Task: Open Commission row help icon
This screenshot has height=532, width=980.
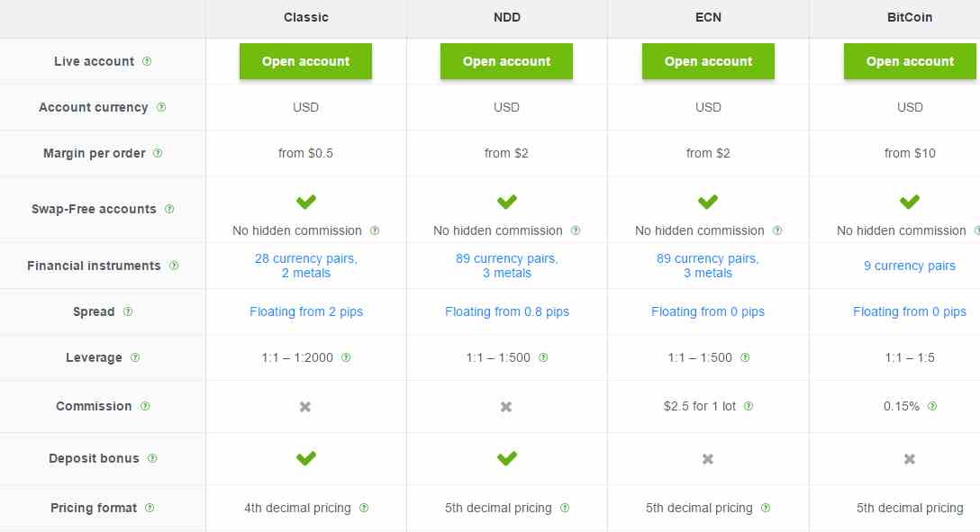Action: 145,406
